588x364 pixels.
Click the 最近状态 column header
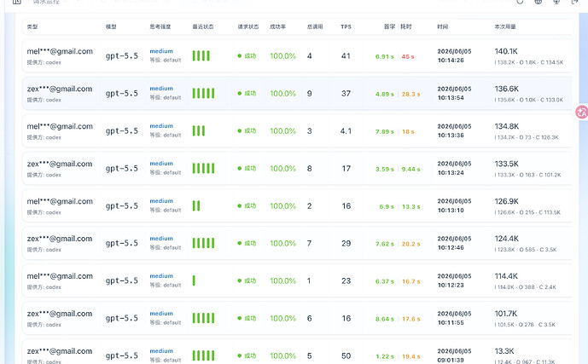[203, 27]
